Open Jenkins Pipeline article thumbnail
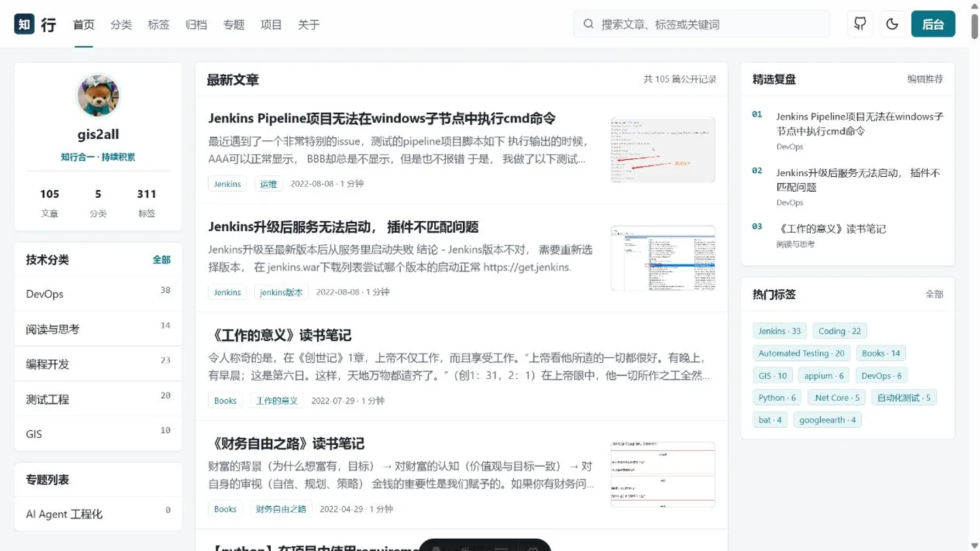Viewport: 980px width, 551px height. tap(663, 150)
